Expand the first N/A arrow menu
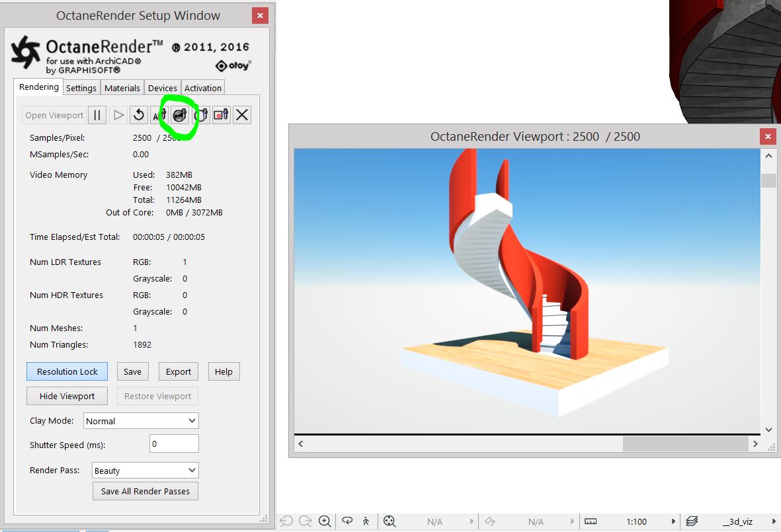This screenshot has height=532, width=781. [x=472, y=521]
